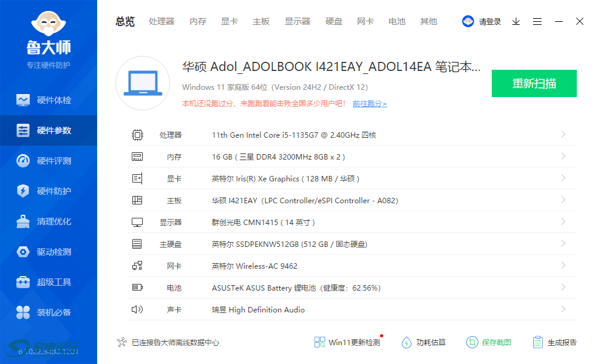Click the 显卡 graphics card icon
Image resolution: width=595 pixels, height=364 pixels.
pos(137,178)
